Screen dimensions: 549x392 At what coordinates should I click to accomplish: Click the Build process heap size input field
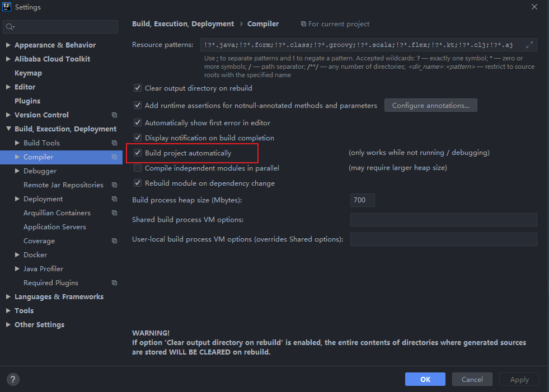point(362,200)
